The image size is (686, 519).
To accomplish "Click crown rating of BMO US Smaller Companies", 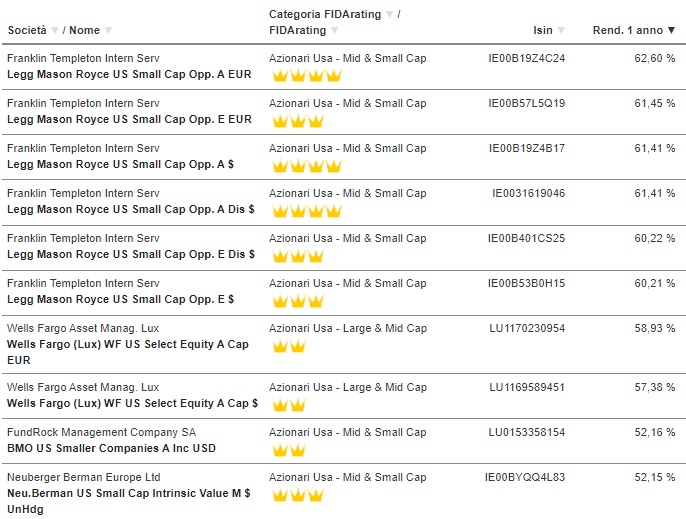I will pyautogui.click(x=289, y=450).
